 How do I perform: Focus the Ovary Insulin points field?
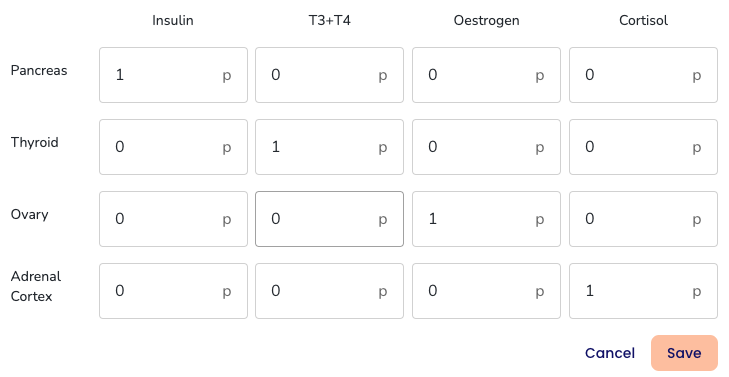173,219
